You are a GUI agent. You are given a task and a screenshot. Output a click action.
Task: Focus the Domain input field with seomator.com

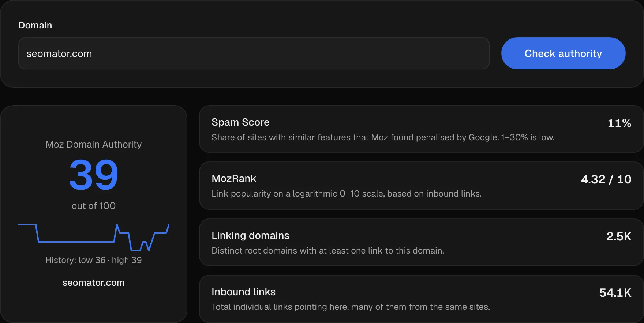pos(254,53)
